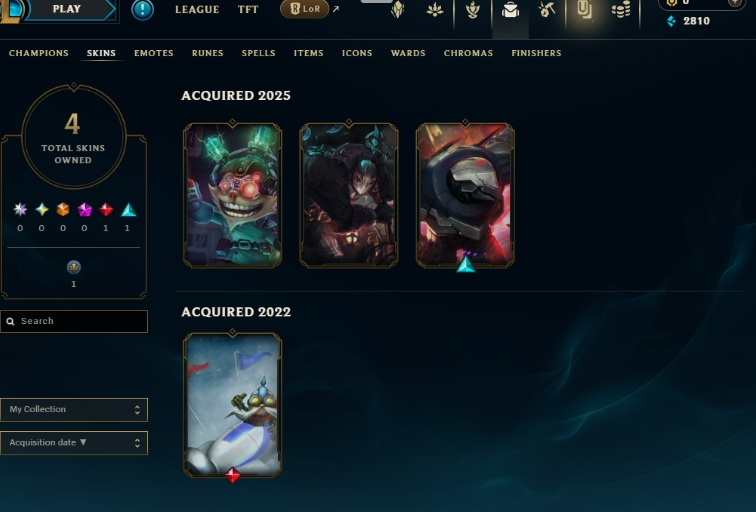Click the legacy skins emblem icon

click(x=74, y=267)
